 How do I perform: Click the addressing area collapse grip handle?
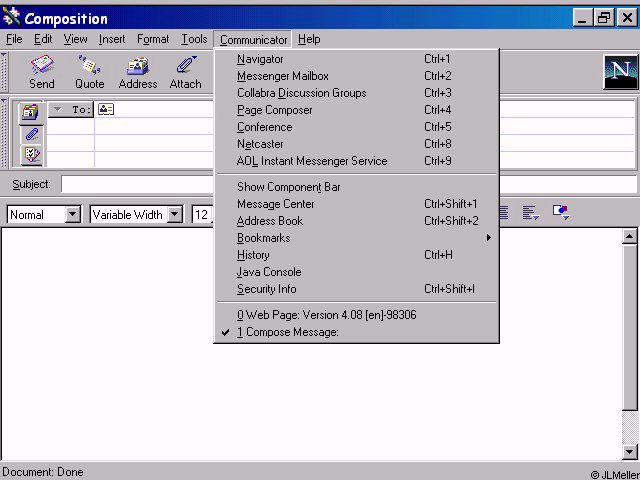(4, 133)
